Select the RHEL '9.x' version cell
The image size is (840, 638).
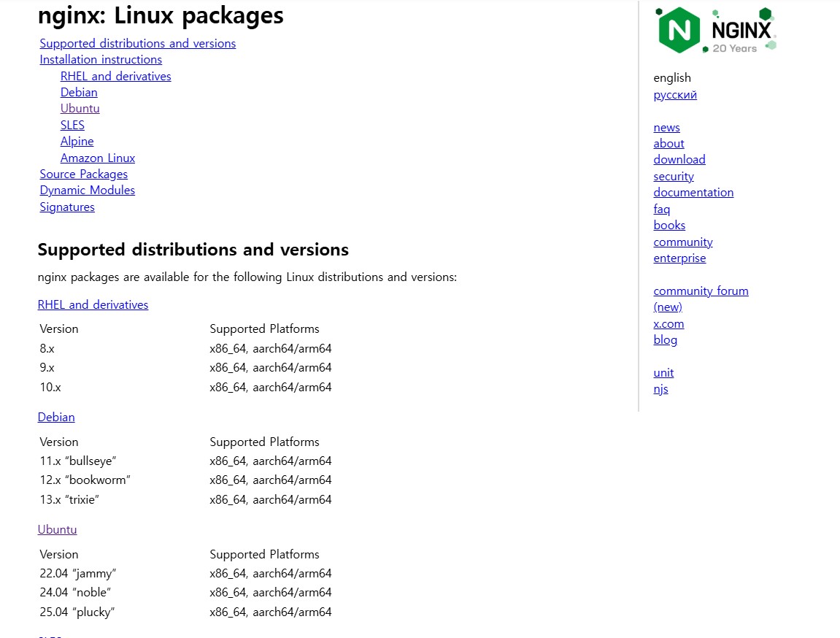(47, 367)
